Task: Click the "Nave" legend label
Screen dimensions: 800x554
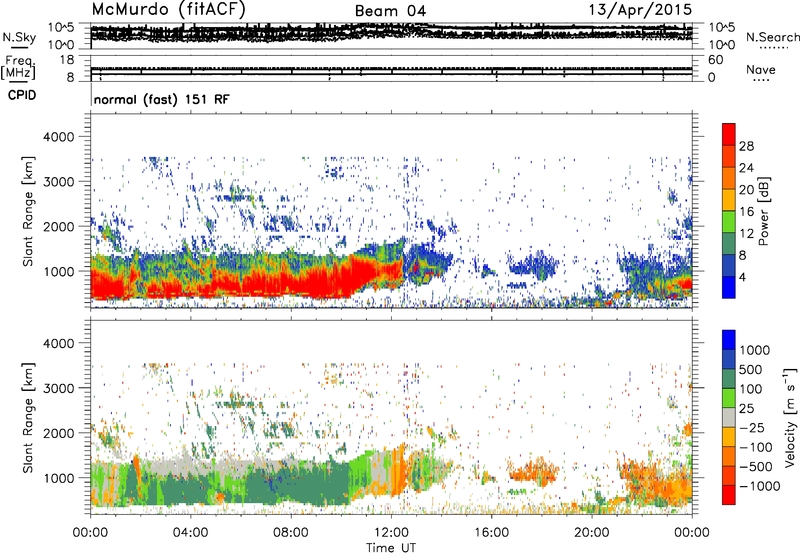Action: [x=761, y=70]
